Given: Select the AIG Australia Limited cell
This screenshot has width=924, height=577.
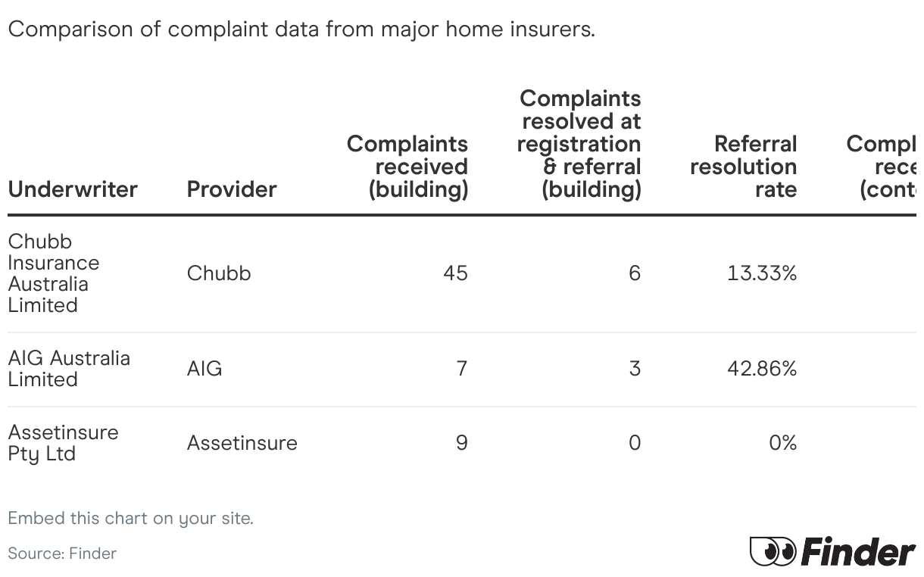Looking at the screenshot, I should tap(69, 369).
